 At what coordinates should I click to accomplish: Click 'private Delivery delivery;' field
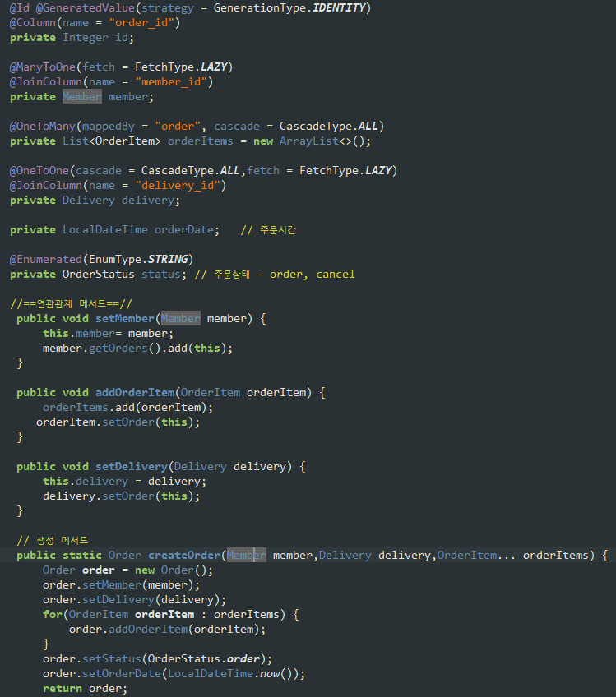click(x=95, y=201)
